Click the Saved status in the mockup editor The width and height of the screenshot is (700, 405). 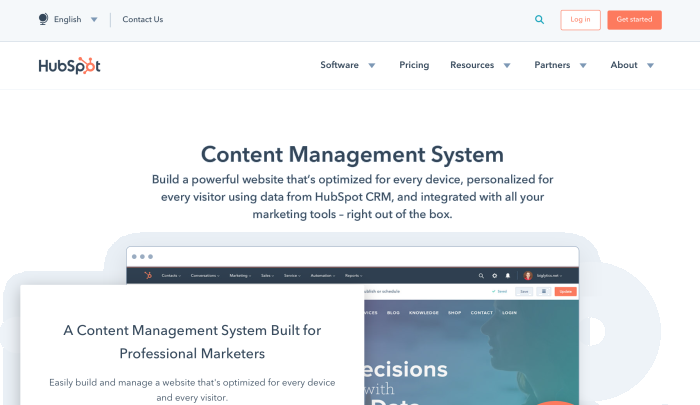(500, 292)
